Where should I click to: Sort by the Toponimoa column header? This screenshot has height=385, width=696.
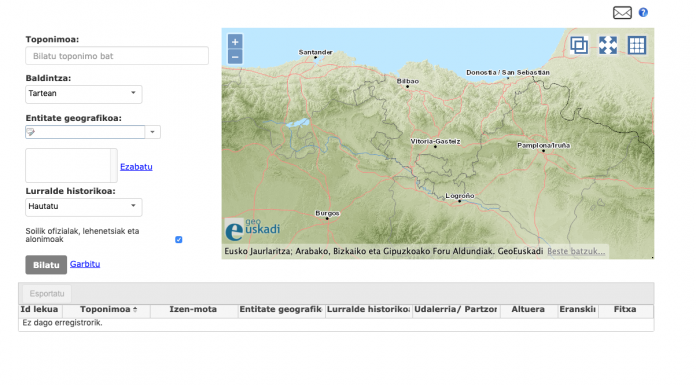(x=106, y=310)
